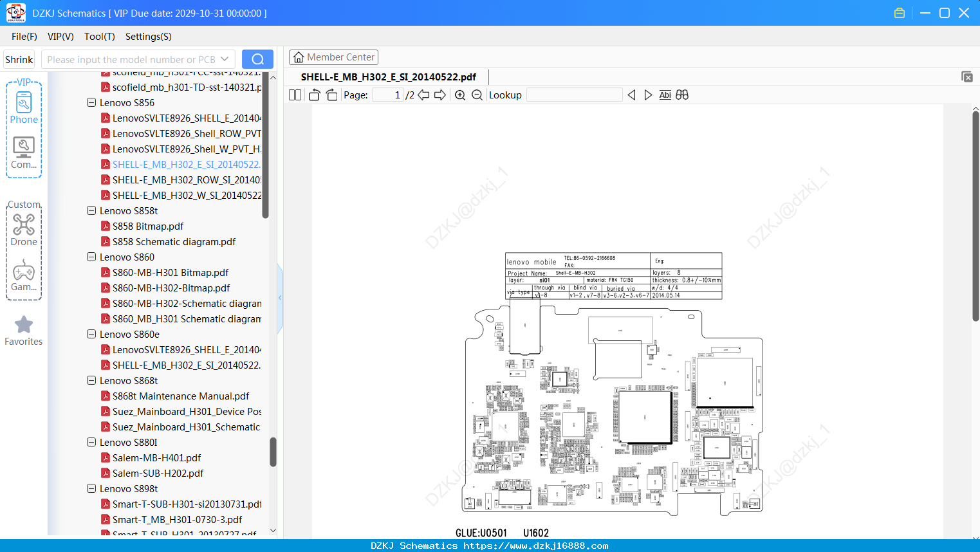Collapse the Lenovo S860e folder
The image size is (980, 552).
point(91,334)
